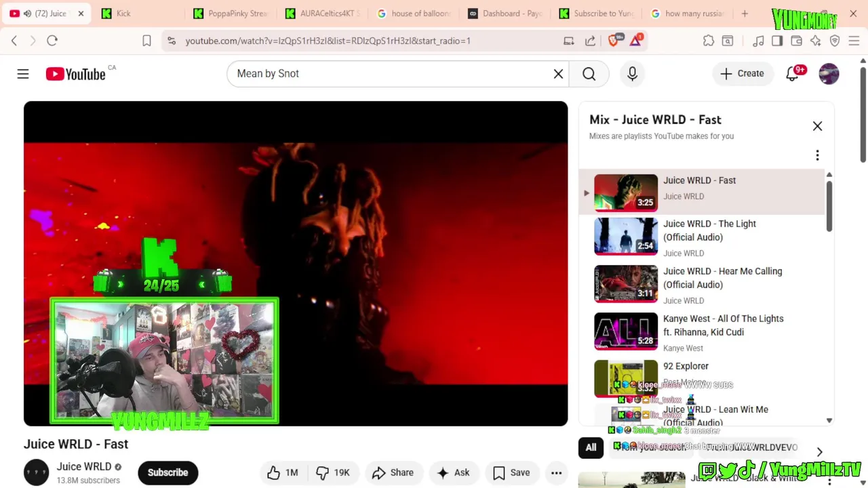Viewport: 868px width, 488px height.
Task: Select Juice WRLD - Fast playlist item
Action: point(702,192)
